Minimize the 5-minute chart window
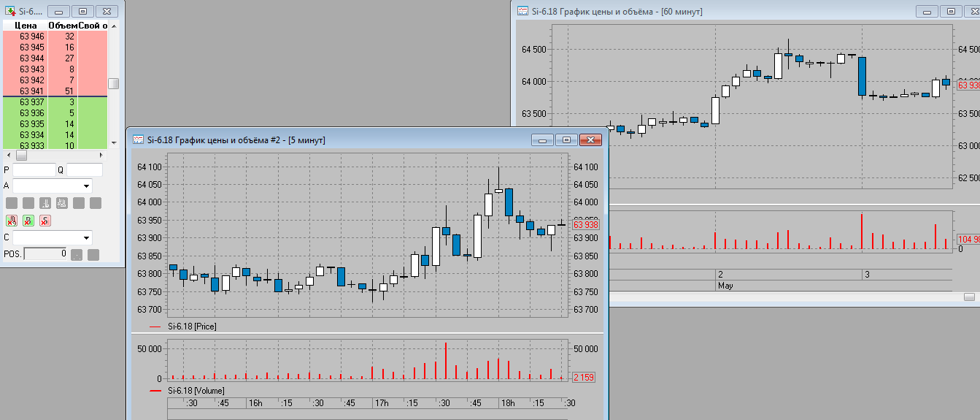Screen dimensions: 980x420 click(x=542, y=140)
